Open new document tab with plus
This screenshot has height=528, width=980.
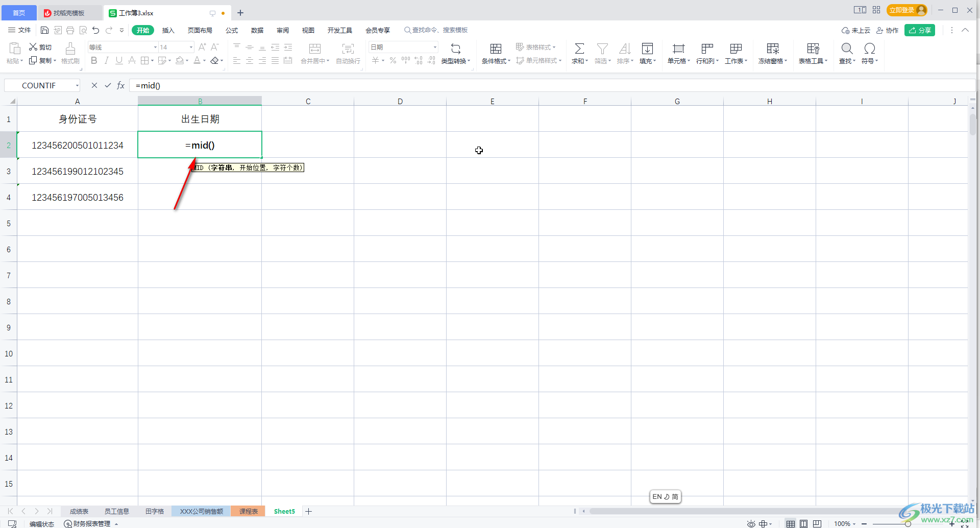[240, 13]
